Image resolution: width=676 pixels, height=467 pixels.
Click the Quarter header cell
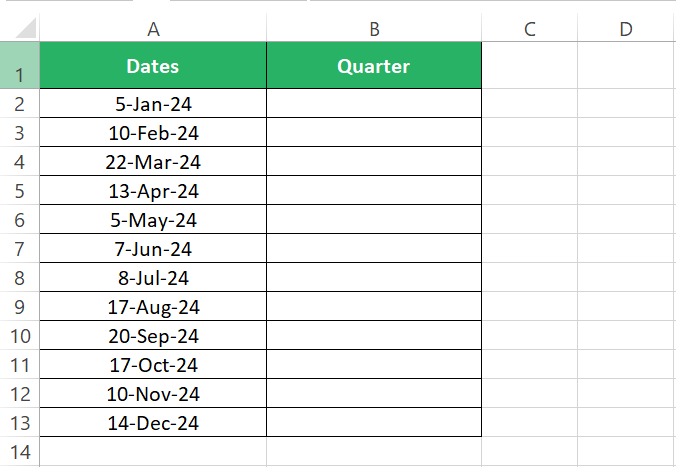click(x=374, y=66)
